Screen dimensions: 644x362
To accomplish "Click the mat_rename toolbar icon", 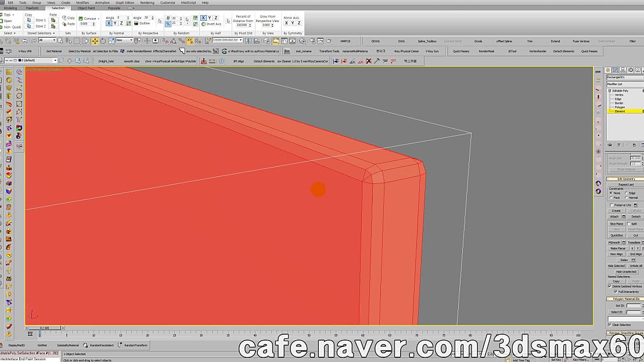I will pos(303,51).
